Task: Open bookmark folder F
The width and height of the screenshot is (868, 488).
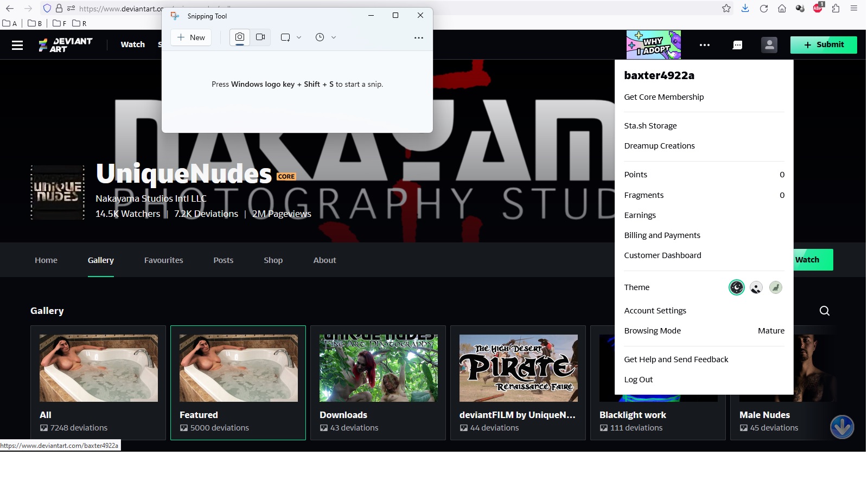Action: [x=60, y=23]
